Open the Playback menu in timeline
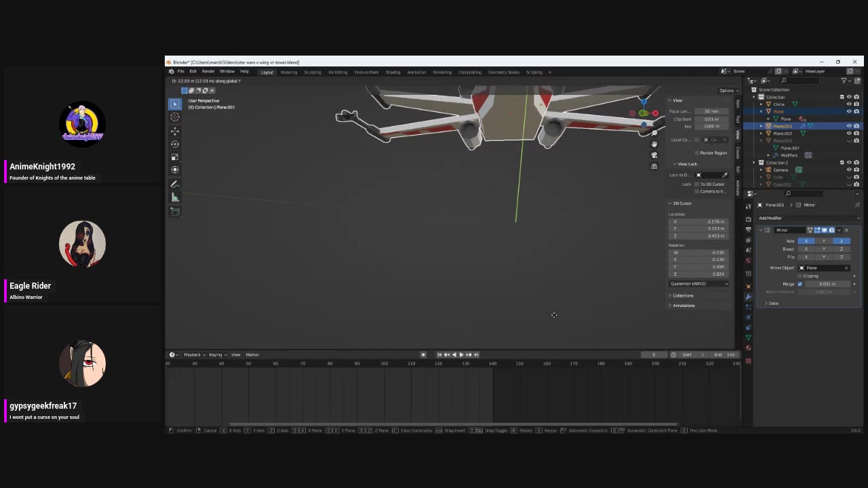868x488 pixels. pos(194,354)
